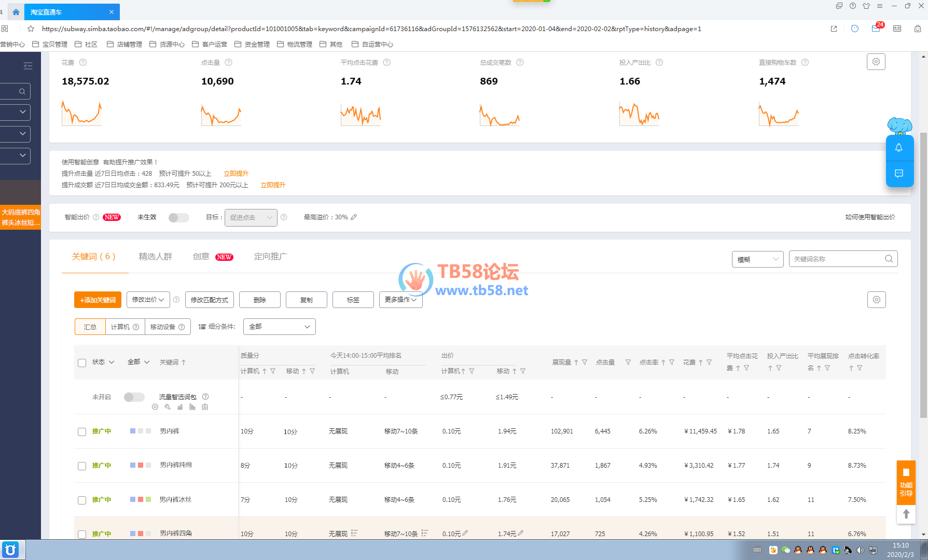Screen dimensions: 928x560
Task: Check select-all checkbox in table header
Action: click(82, 362)
